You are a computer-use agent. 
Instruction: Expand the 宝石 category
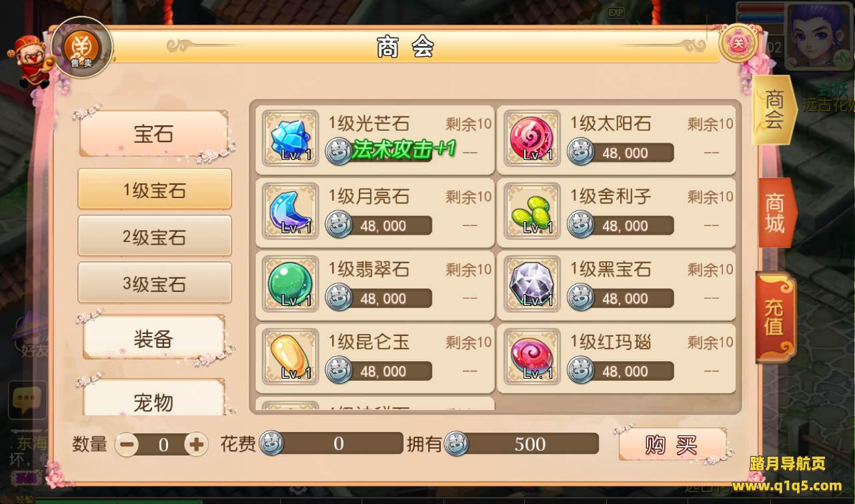[x=154, y=134]
